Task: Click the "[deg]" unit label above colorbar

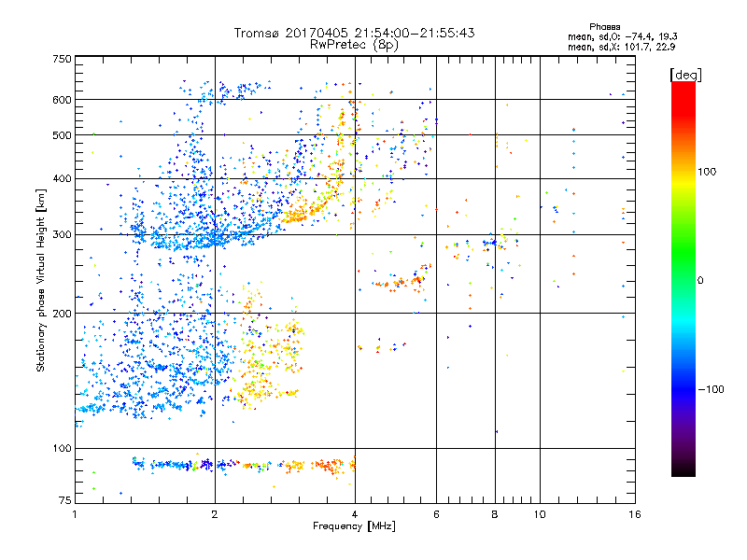Action: pos(685,75)
